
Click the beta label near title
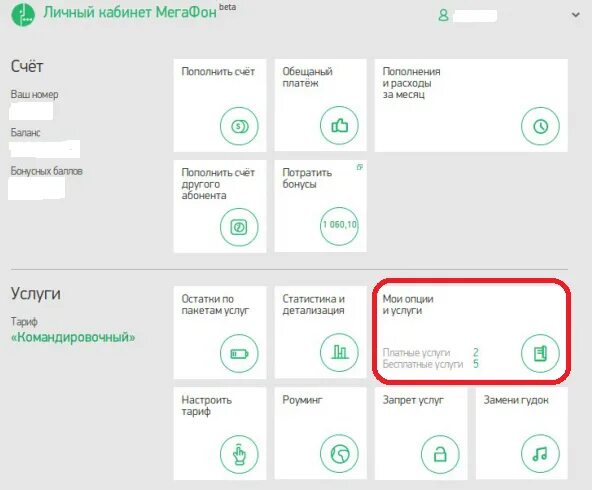tap(228, 7)
